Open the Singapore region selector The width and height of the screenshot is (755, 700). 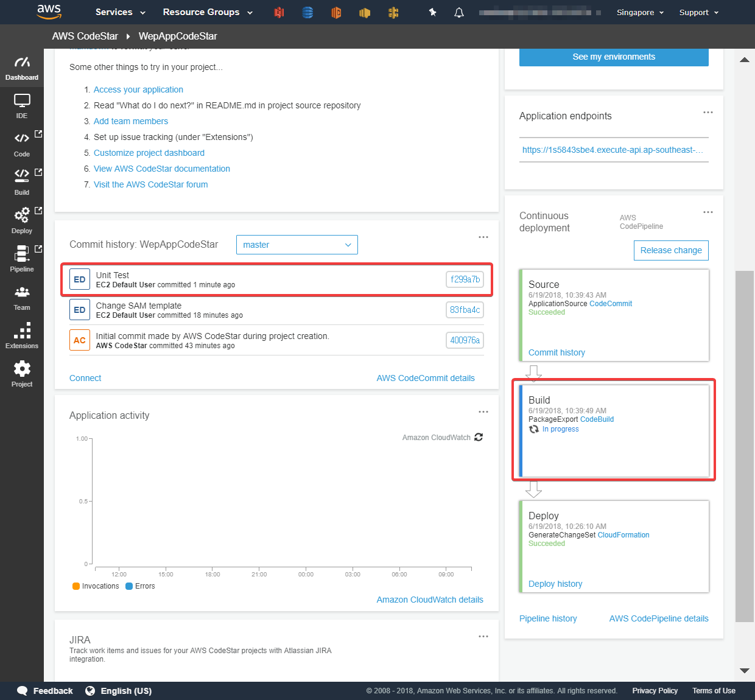640,12
